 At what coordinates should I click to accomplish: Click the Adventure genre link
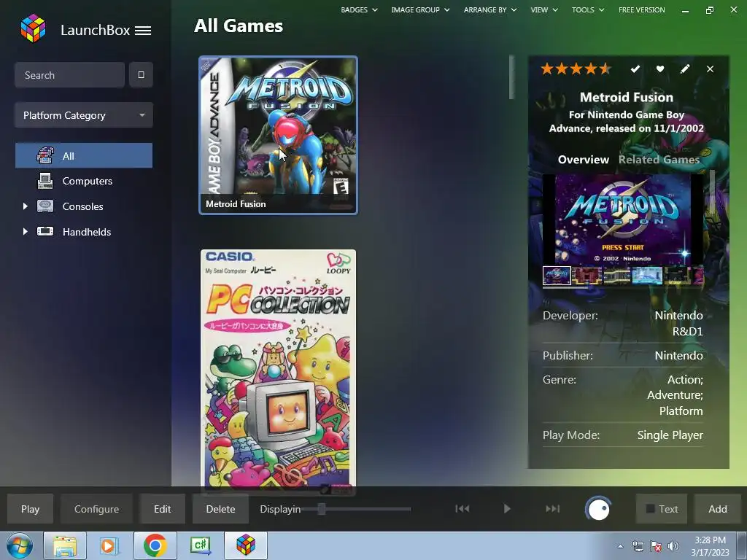675,394
